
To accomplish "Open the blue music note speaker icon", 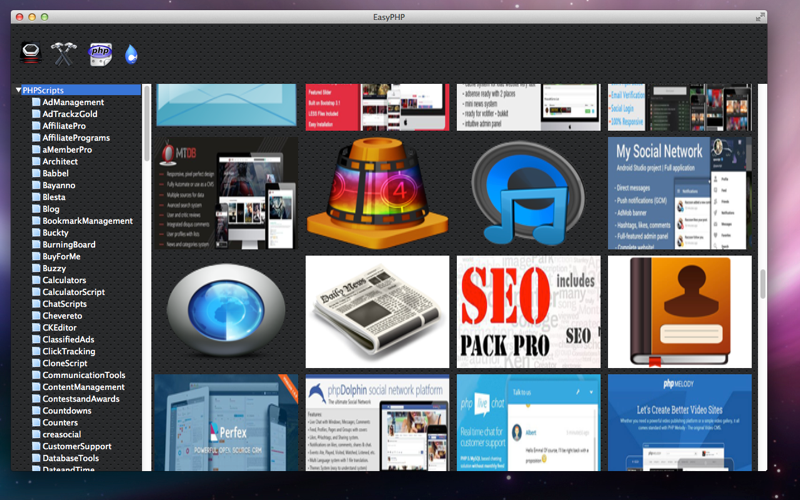I will tap(529, 193).
